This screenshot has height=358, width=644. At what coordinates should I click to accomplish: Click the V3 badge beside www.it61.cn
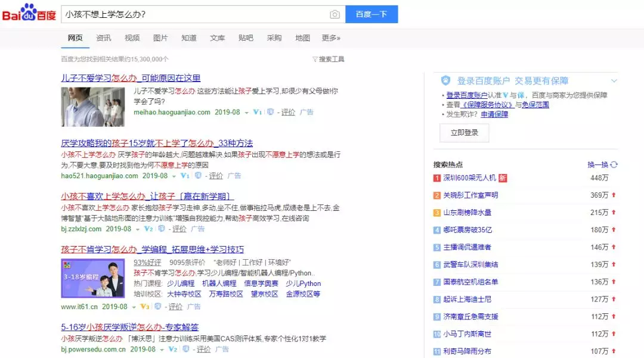pos(144,306)
